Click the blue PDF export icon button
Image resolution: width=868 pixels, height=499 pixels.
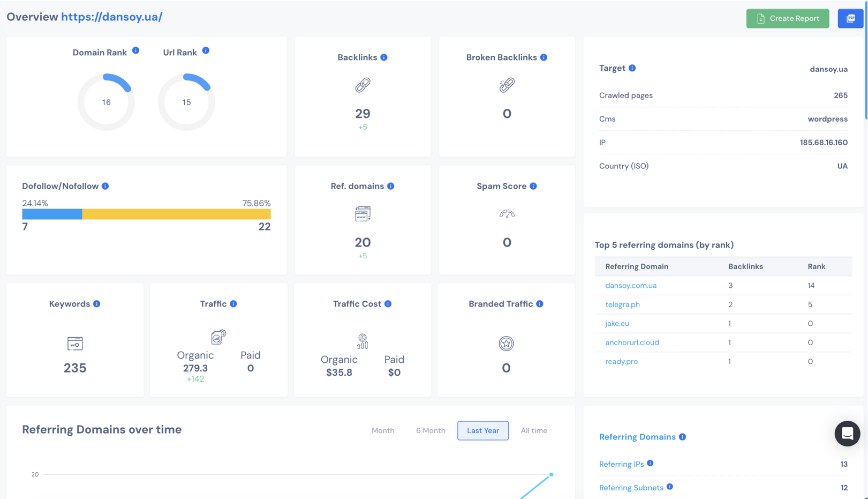coord(850,18)
